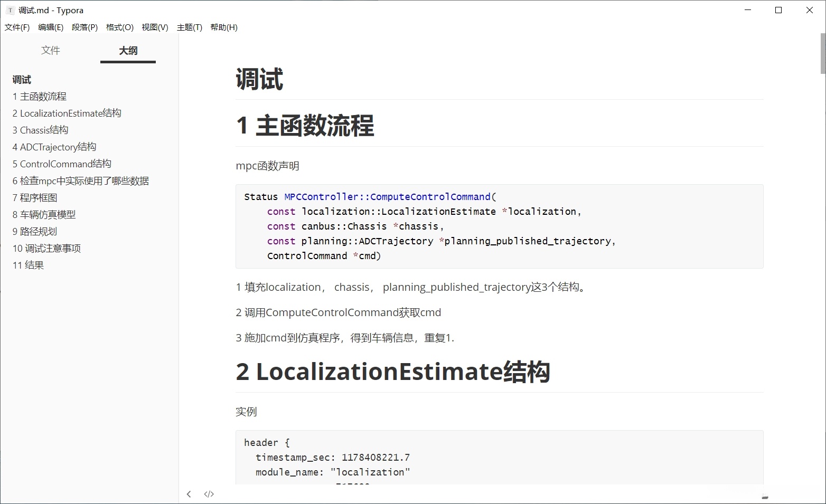The image size is (826, 504).
Task: Select 调试 document title in the outline
Action: click(x=21, y=79)
